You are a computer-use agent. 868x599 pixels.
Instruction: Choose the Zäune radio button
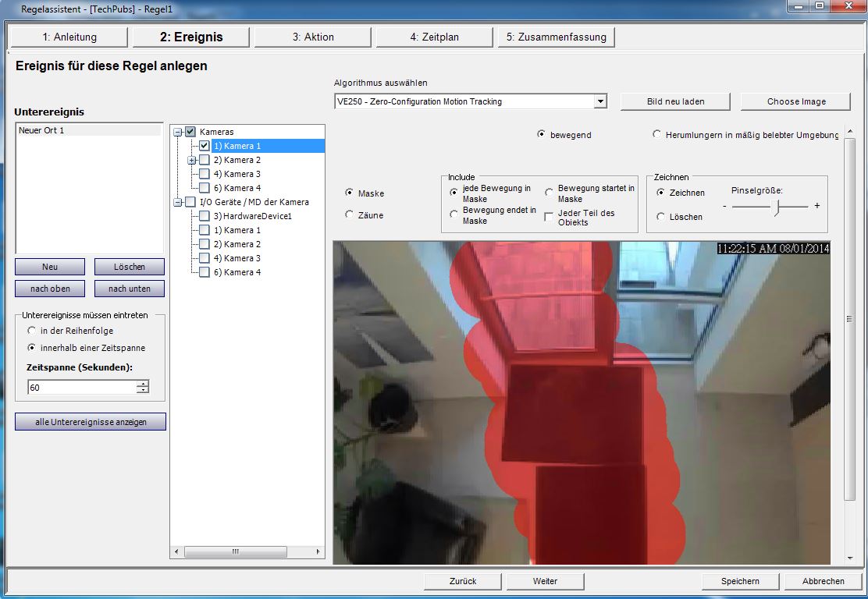point(349,214)
